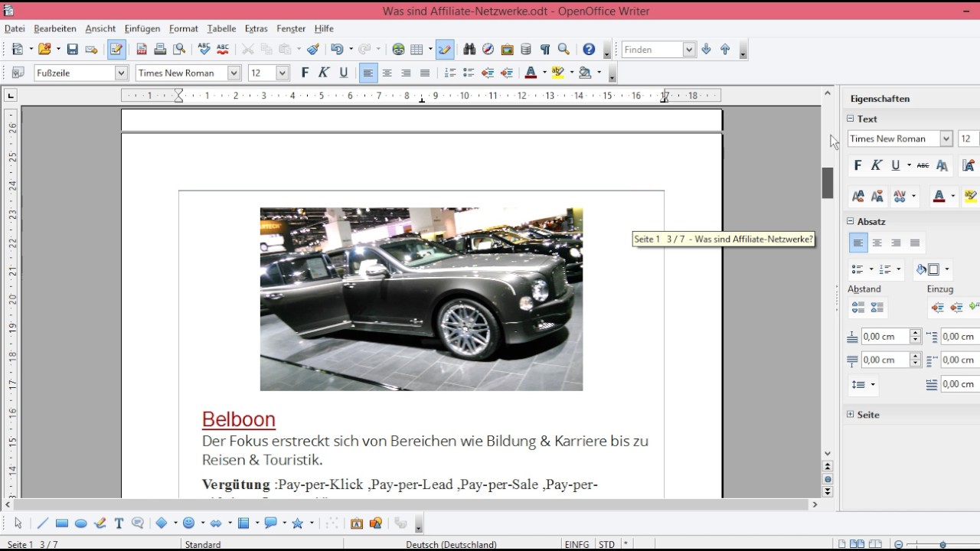This screenshot has height=551, width=980.
Task: Insert a hyperlink with the globe icon
Action: point(398,49)
